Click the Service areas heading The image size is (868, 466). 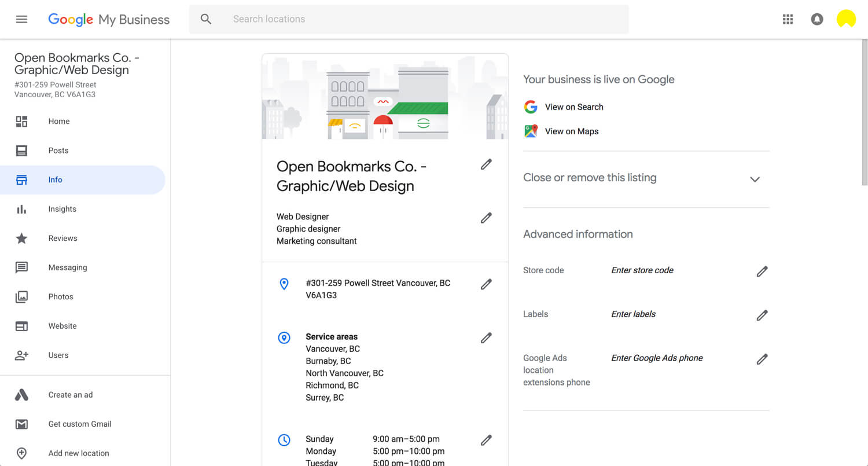coord(332,336)
